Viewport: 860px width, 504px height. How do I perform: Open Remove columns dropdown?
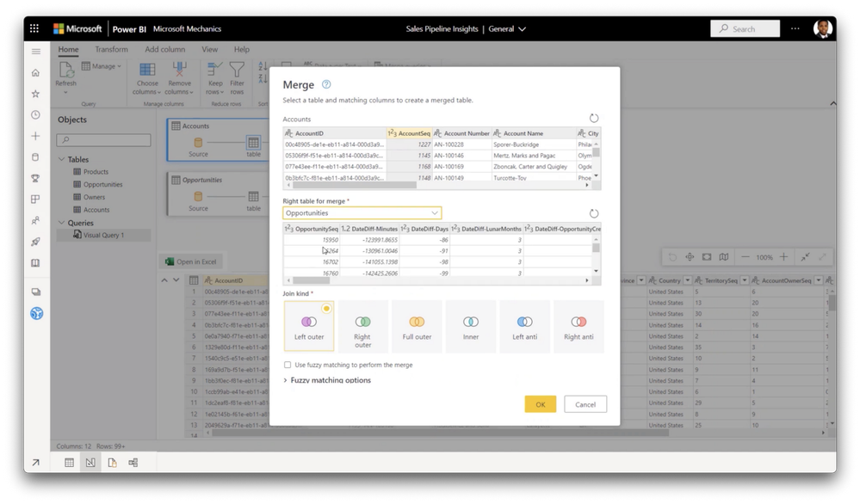pyautogui.click(x=179, y=77)
